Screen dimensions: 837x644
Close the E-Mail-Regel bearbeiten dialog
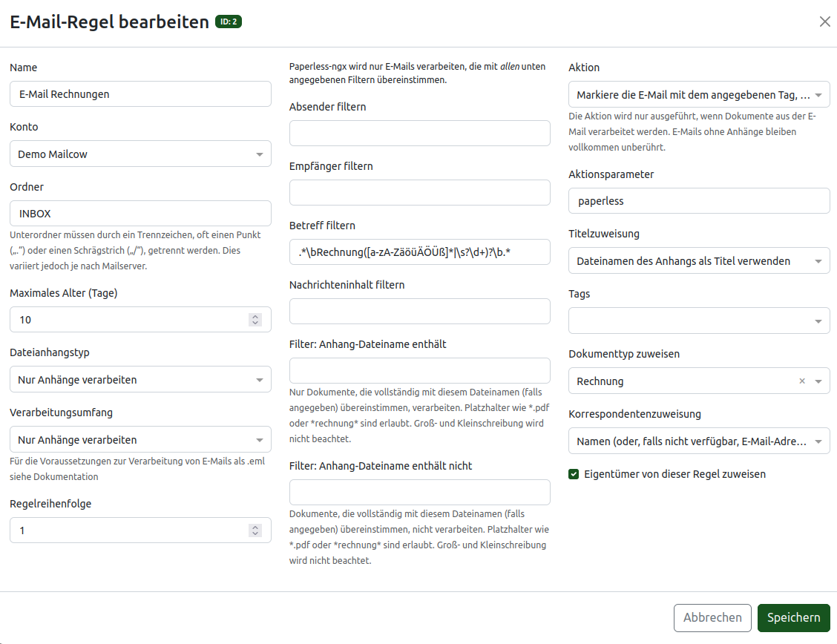pyautogui.click(x=824, y=22)
